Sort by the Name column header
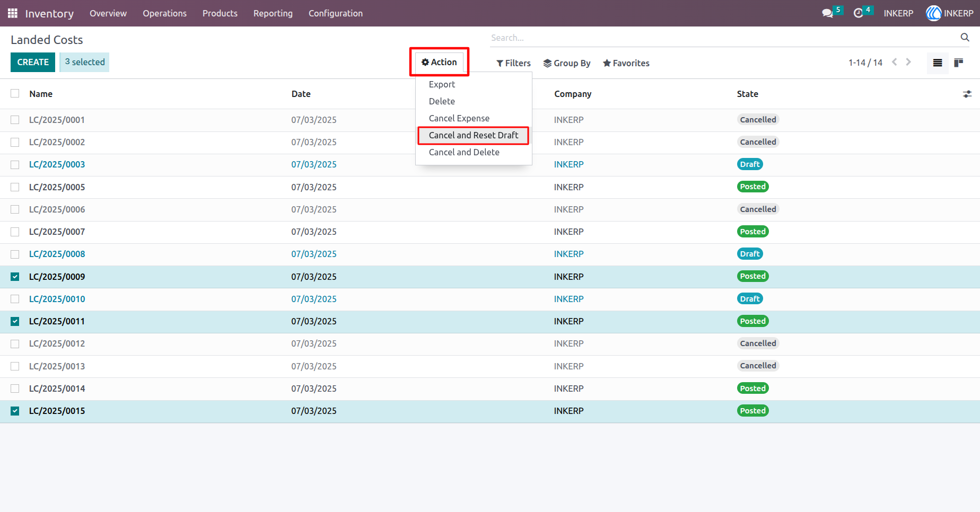Image resolution: width=980 pixels, height=512 pixels. (x=41, y=94)
